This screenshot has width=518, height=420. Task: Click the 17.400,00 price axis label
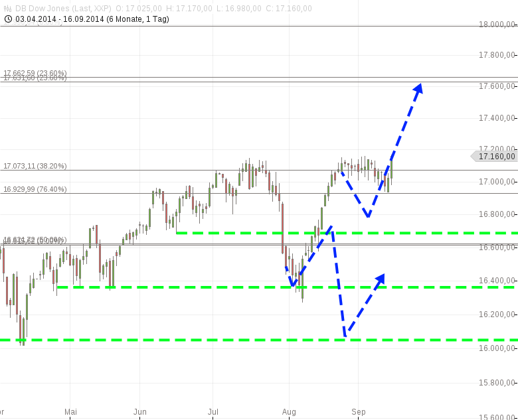pos(497,118)
